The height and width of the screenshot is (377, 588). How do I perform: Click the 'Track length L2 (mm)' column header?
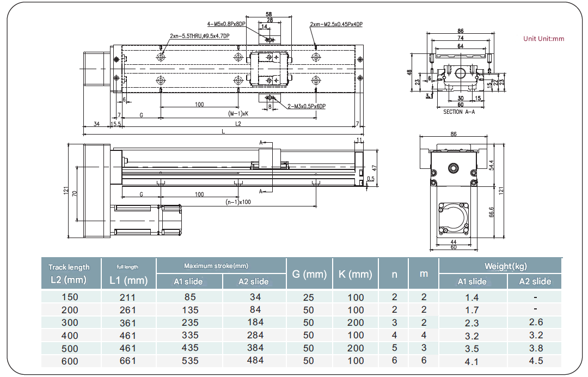click(69, 273)
